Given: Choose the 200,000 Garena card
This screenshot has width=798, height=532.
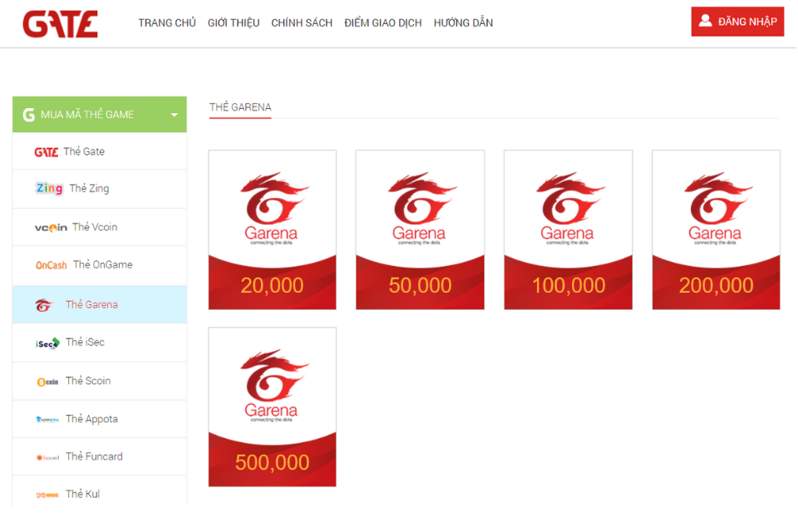Looking at the screenshot, I should (x=716, y=229).
